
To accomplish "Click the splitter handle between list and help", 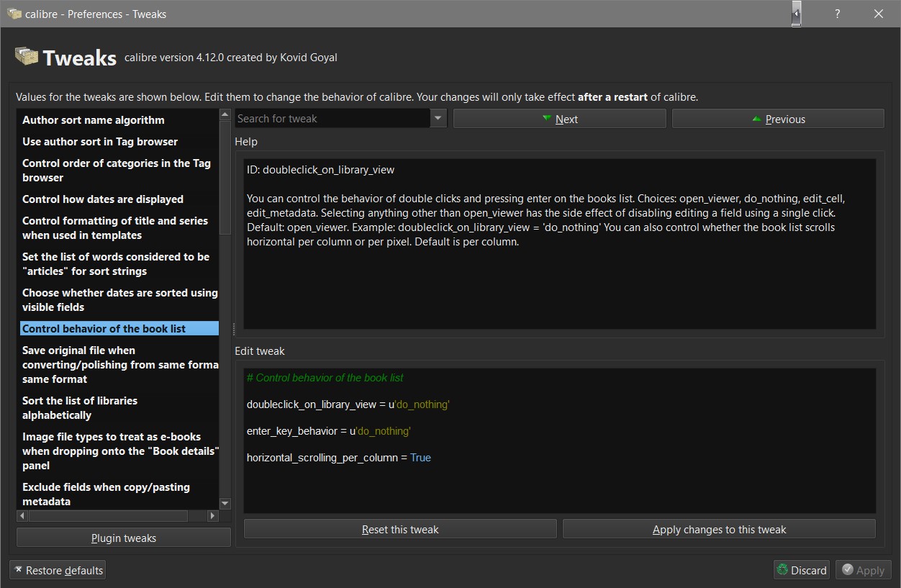I will [x=233, y=329].
